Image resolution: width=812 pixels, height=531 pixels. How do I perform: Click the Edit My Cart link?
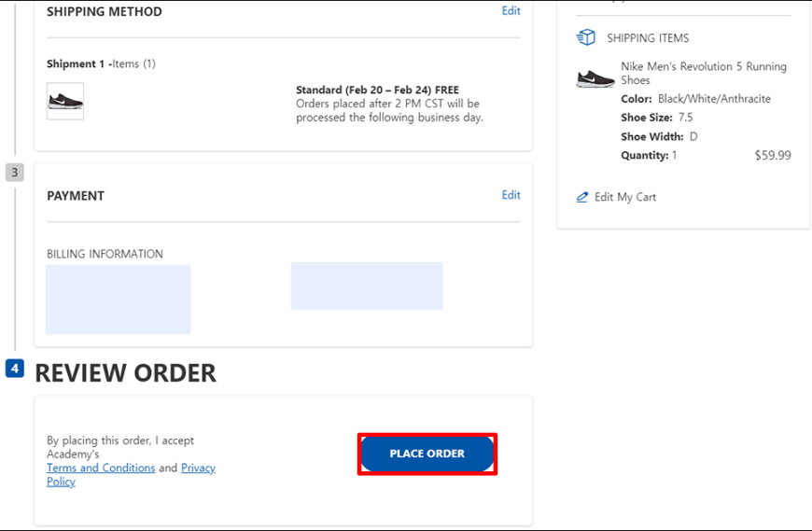pos(625,197)
